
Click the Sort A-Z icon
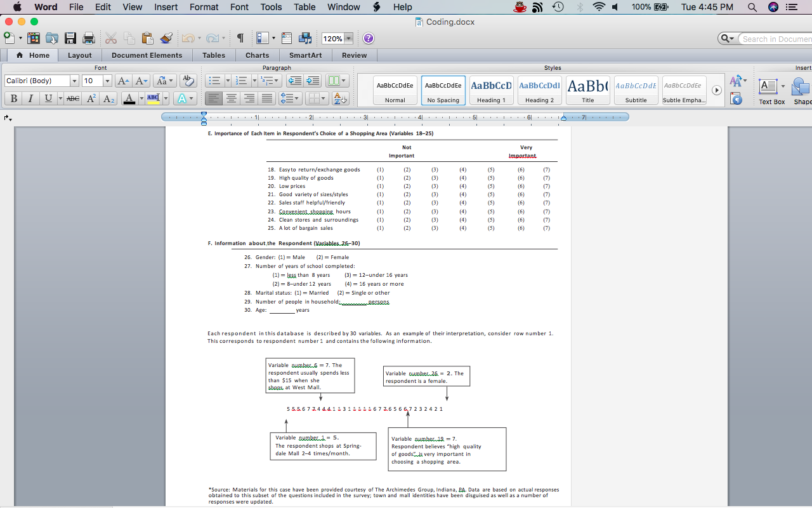coord(341,98)
